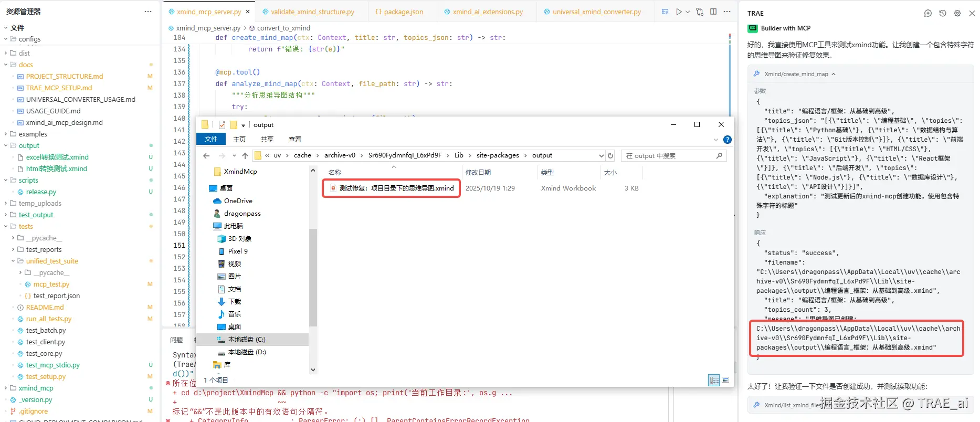
Task: Open USAGE_GUIDE.md in file tree
Action: 53,111
